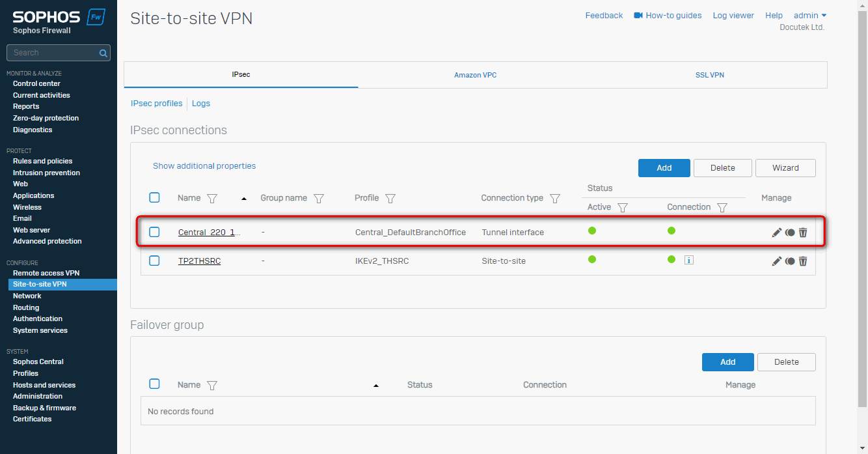The height and width of the screenshot is (454, 868).
Task: Add a new IPsec connection
Action: point(664,167)
